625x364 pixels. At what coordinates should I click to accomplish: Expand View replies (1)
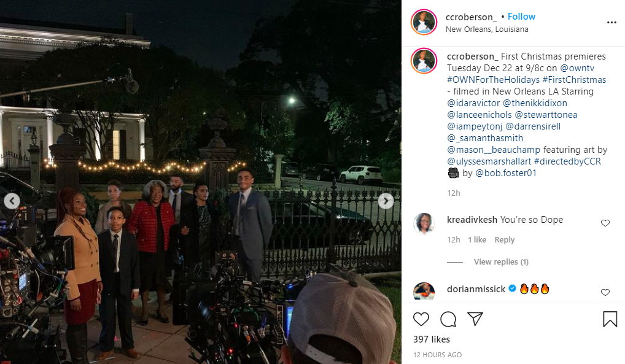point(501,261)
